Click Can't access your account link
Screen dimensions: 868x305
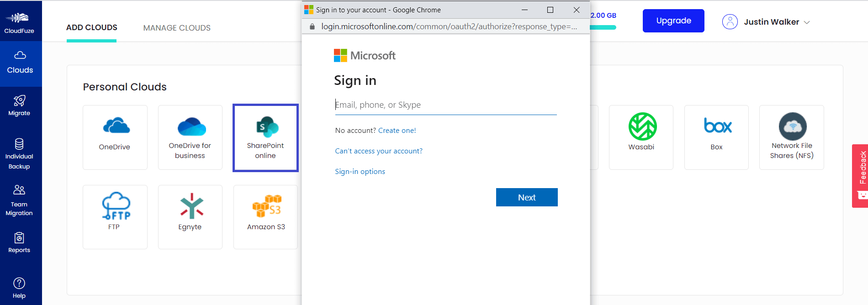pos(379,151)
